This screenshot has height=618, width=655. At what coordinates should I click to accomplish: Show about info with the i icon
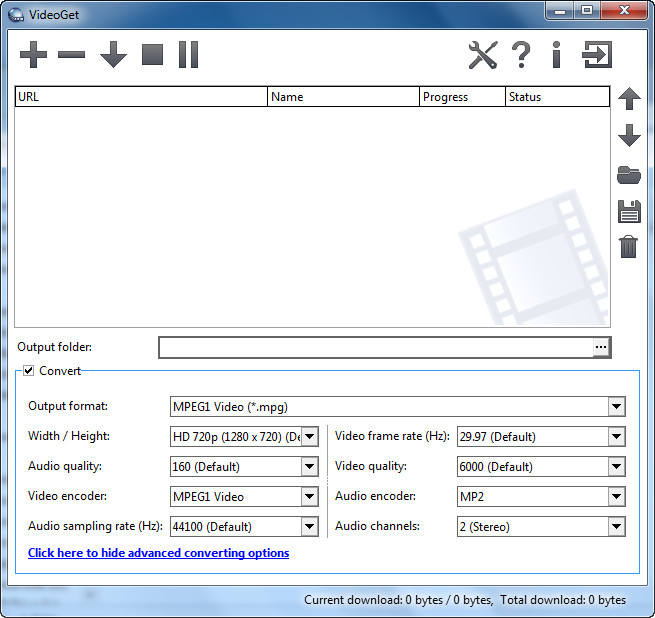click(556, 55)
